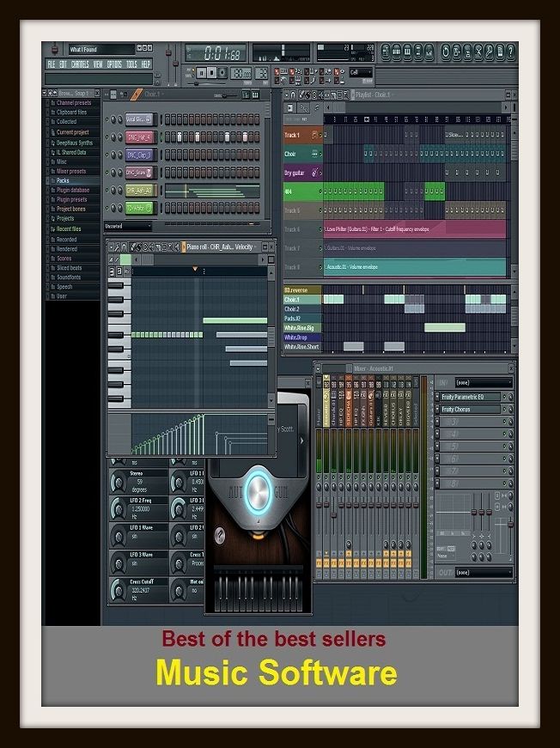The width and height of the screenshot is (560, 748).
Task: Toggle the Fruity Chorus effect enable LED
Action: pos(504,410)
